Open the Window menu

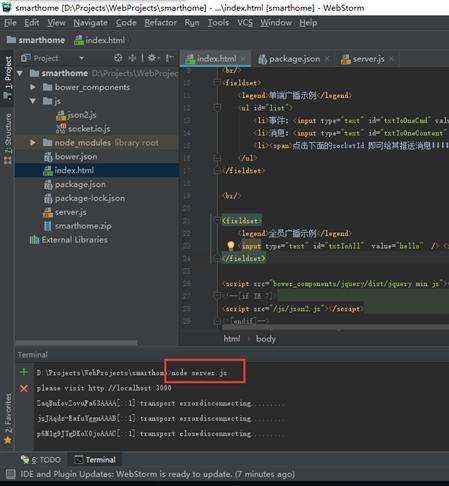[276, 23]
